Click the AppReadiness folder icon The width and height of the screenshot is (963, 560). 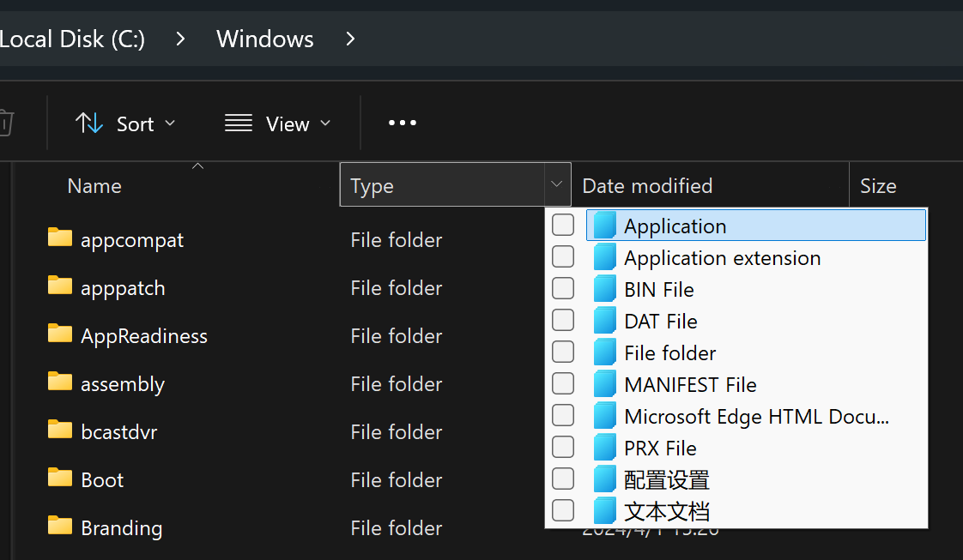[60, 334]
